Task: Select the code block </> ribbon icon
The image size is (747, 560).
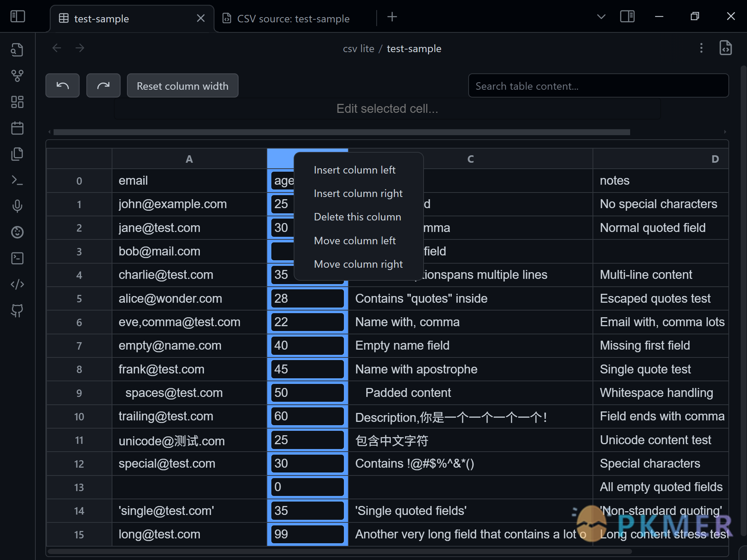Action: (17, 284)
